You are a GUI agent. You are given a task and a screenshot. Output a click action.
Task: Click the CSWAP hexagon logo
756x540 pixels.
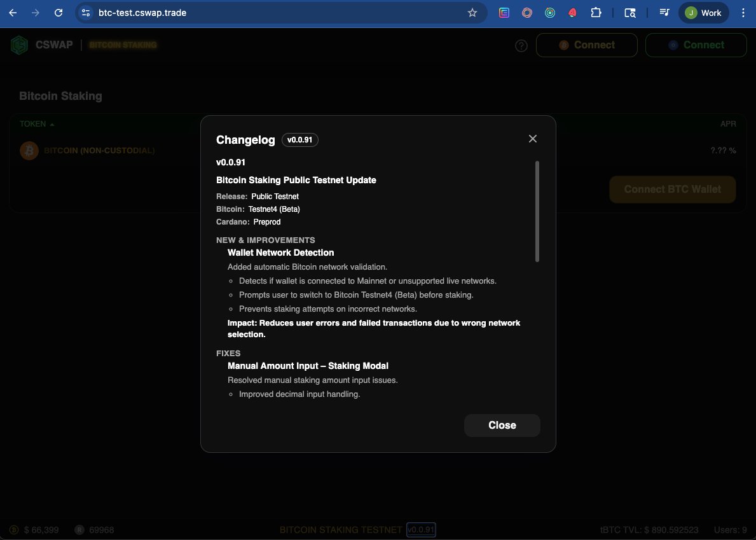point(19,45)
